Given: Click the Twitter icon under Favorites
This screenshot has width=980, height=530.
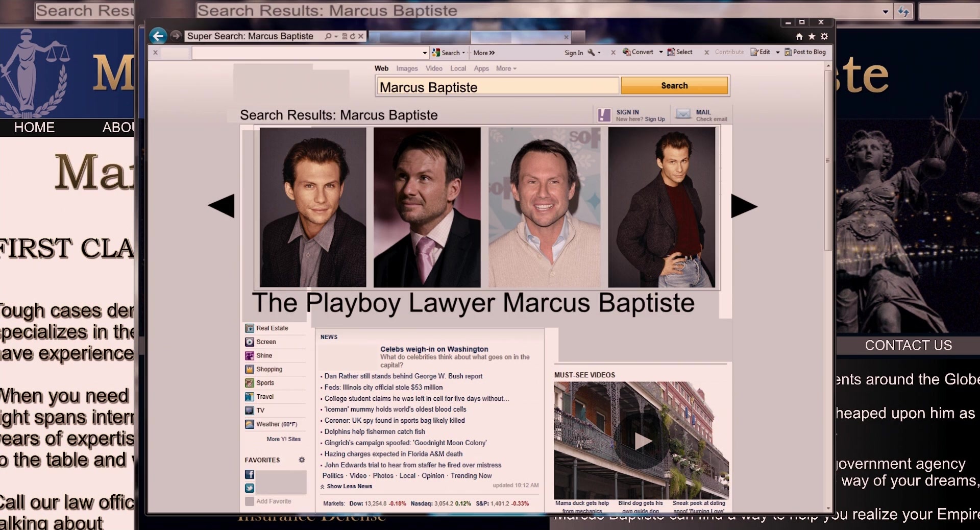Looking at the screenshot, I should tap(250, 488).
